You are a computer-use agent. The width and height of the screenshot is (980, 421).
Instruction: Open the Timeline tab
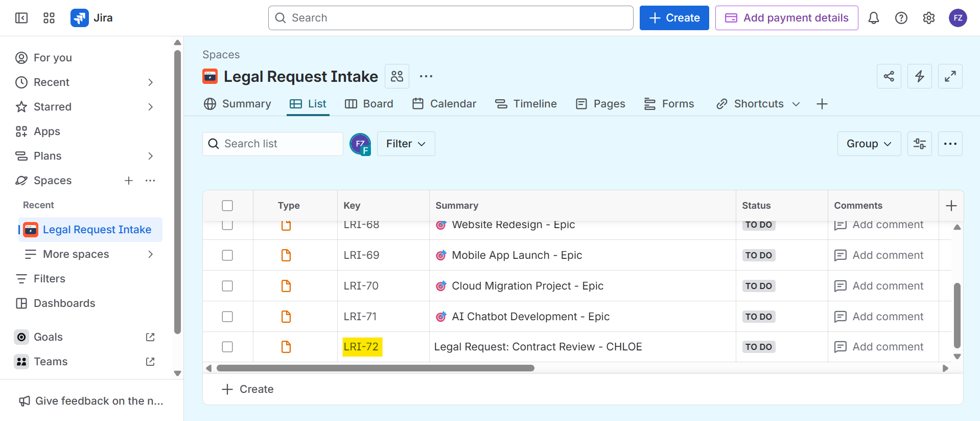(526, 104)
